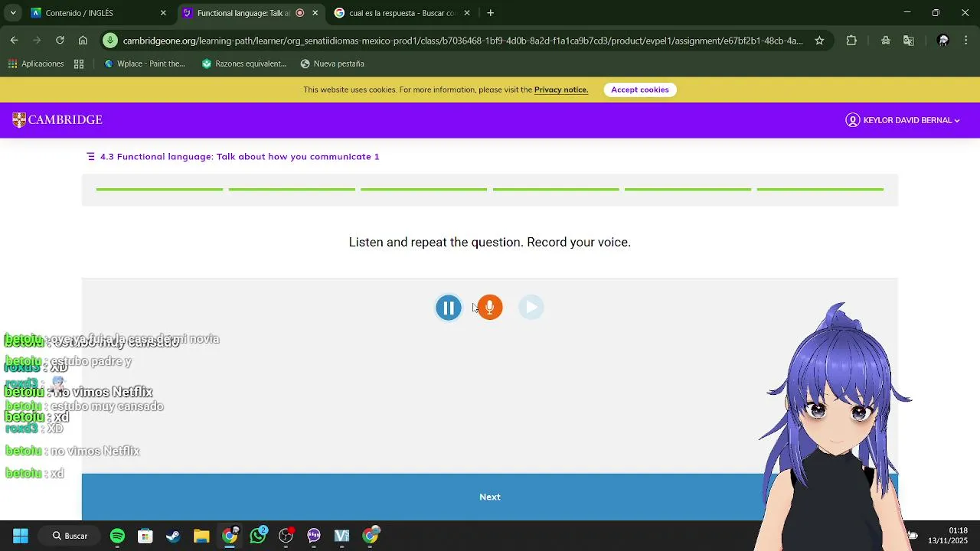Open the tab search dropdown arrow

[12, 13]
